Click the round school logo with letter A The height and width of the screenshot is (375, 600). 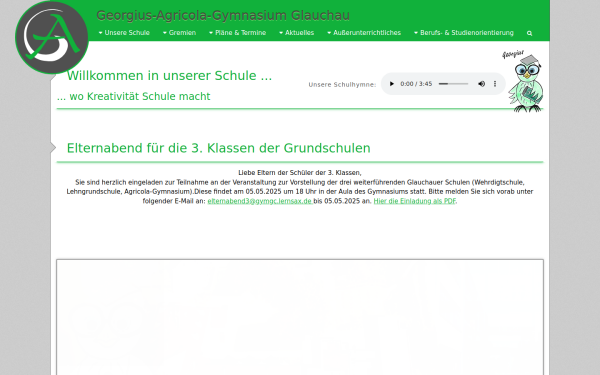coord(52,38)
